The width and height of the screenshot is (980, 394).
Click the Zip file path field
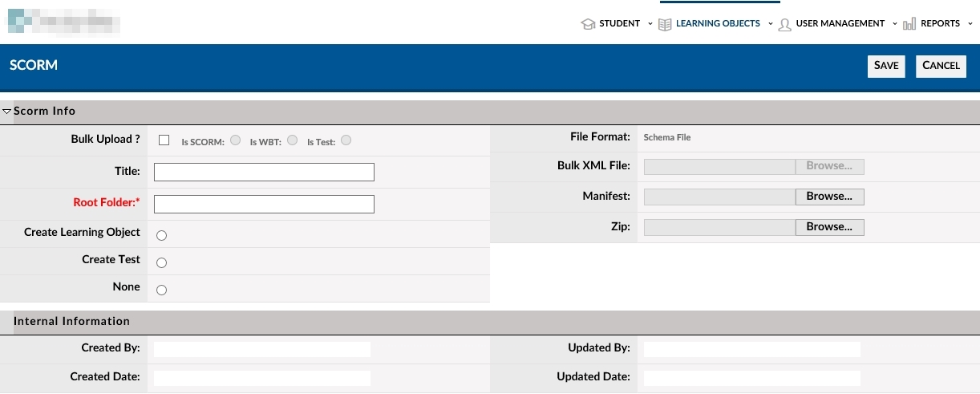719,227
